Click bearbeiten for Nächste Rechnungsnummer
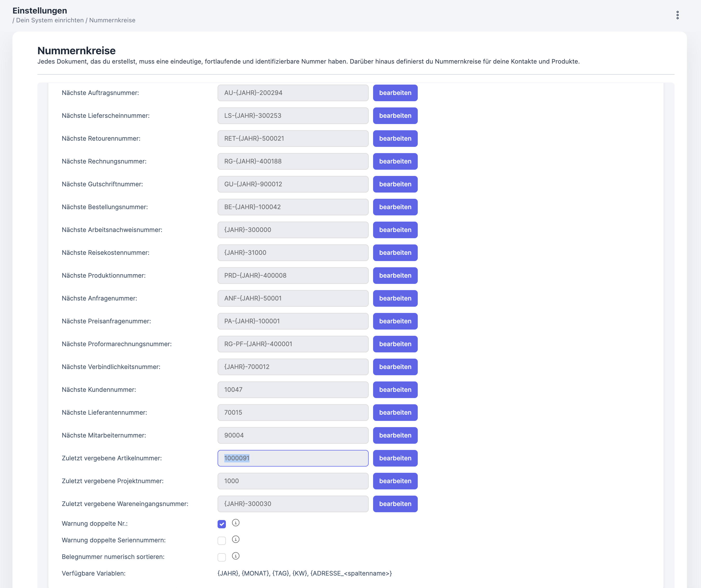Image resolution: width=701 pixels, height=588 pixels. (x=395, y=161)
